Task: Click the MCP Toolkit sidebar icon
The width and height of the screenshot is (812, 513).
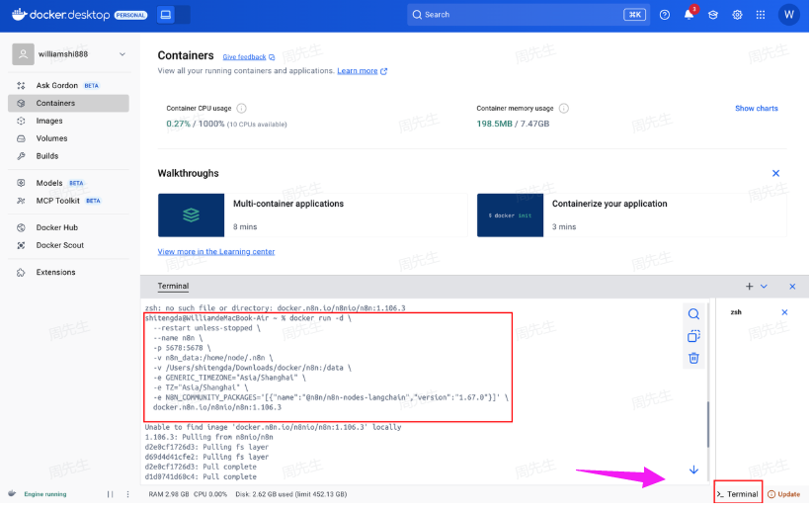Action: coord(21,201)
